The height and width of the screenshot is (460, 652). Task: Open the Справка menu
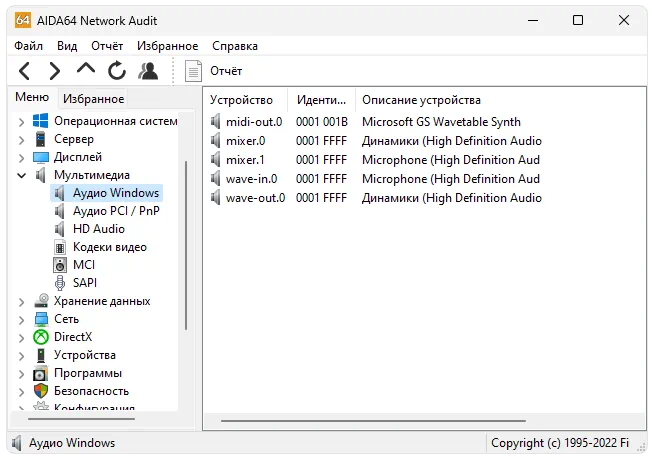coord(235,46)
